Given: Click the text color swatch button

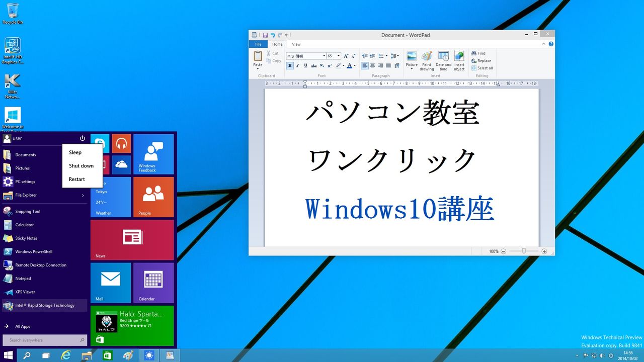Looking at the screenshot, I should (349, 66).
